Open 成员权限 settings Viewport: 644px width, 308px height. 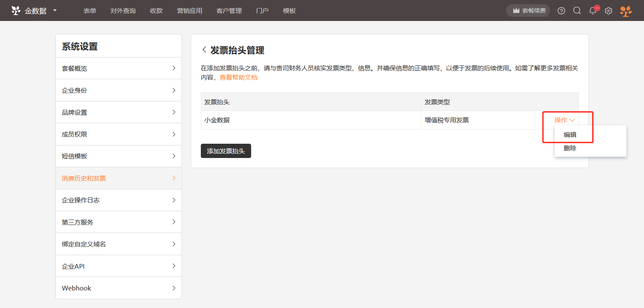[119, 134]
